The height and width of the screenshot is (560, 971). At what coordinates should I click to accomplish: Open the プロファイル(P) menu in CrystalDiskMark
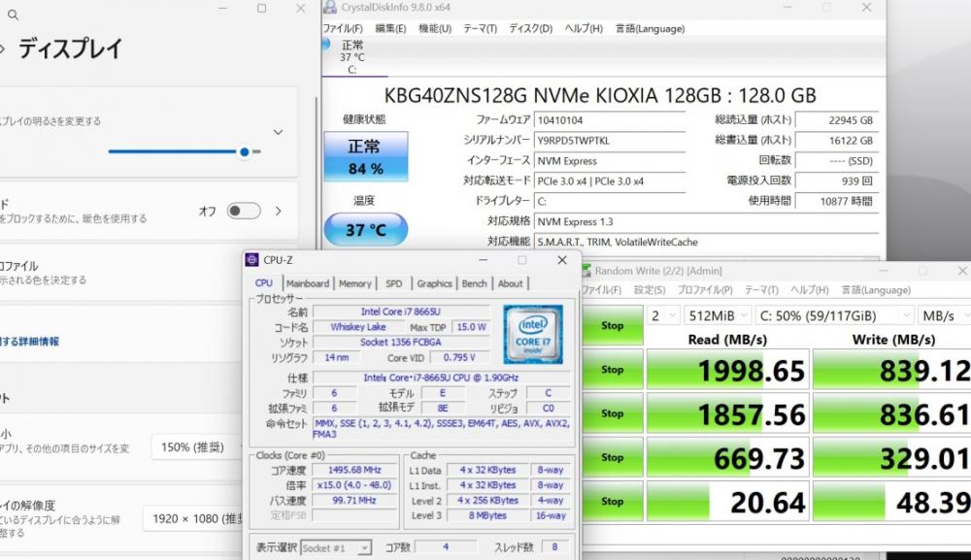pos(705,289)
